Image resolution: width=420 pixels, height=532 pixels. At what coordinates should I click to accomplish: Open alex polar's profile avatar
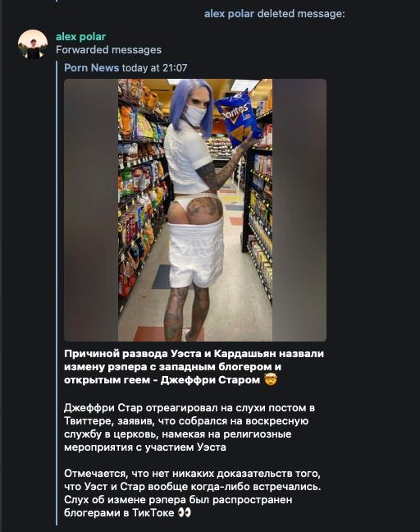[x=33, y=44]
